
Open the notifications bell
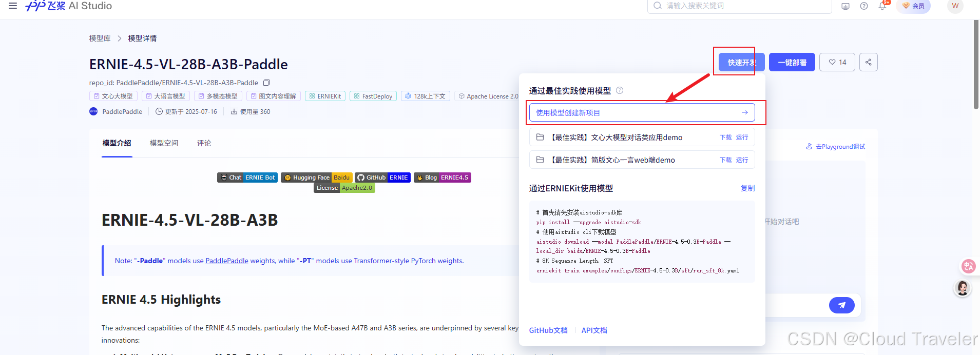[x=882, y=6]
